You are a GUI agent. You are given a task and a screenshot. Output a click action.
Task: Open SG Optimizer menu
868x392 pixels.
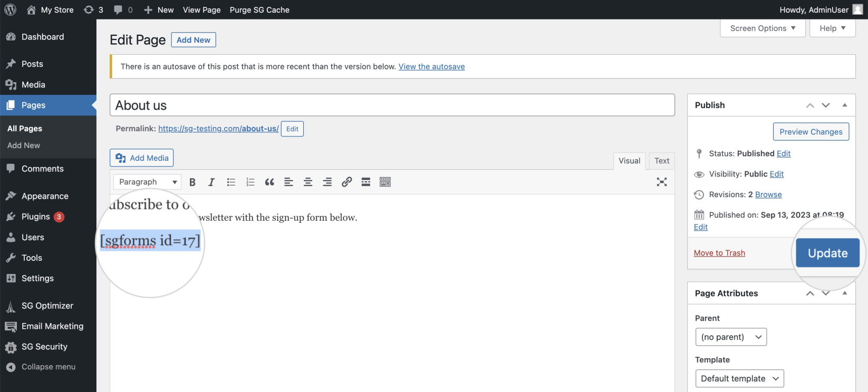(48, 306)
